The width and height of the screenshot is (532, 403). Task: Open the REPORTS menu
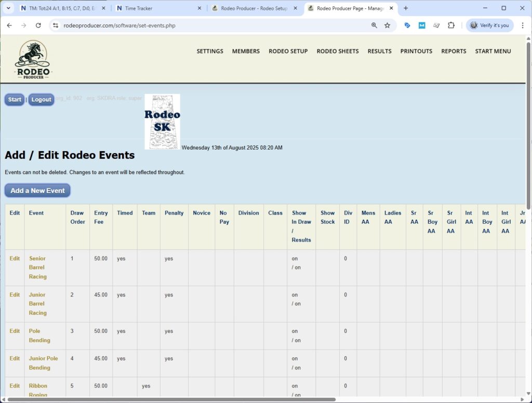point(454,51)
